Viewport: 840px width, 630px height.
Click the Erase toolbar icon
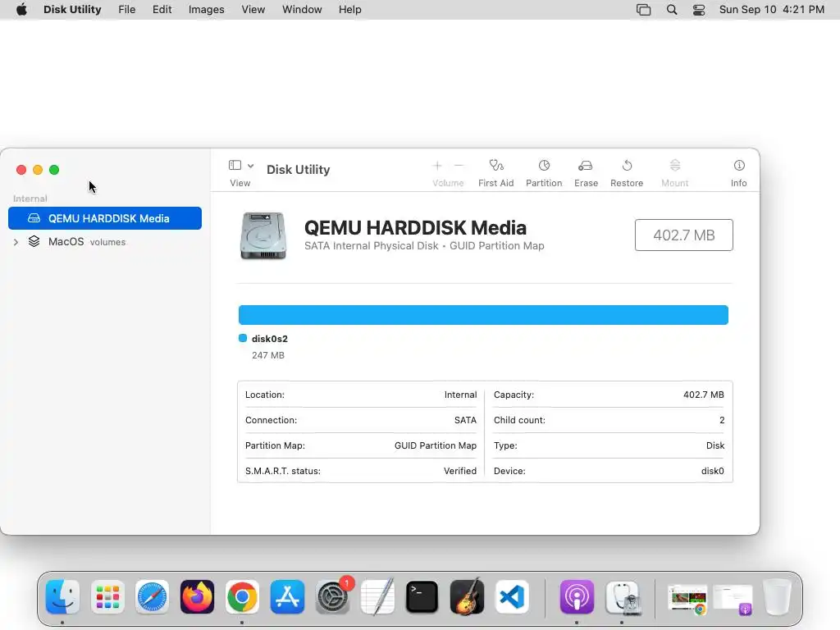[x=586, y=166]
